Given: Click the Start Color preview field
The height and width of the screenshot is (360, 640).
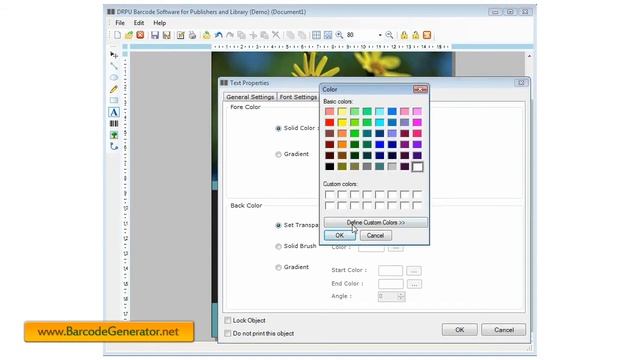Looking at the screenshot, I should tap(391, 271).
